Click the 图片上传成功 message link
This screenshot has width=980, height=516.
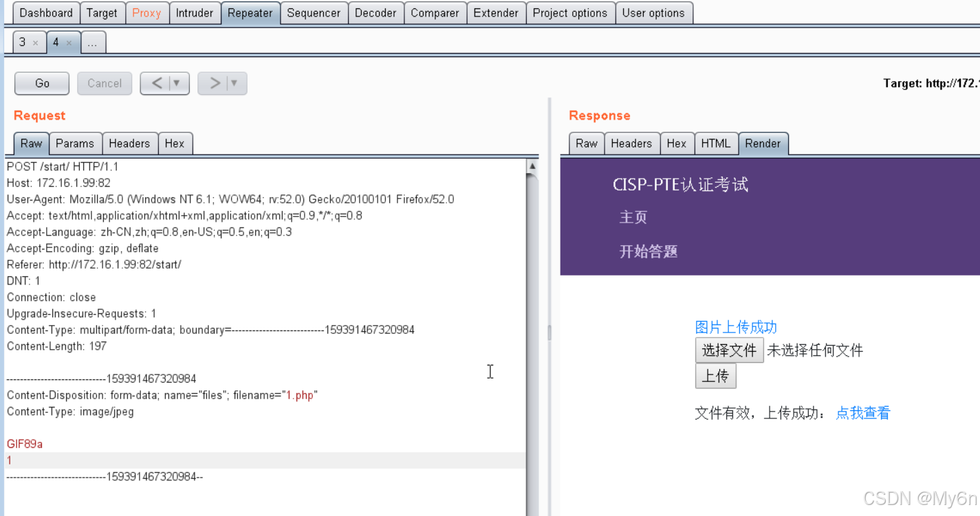[736, 327]
